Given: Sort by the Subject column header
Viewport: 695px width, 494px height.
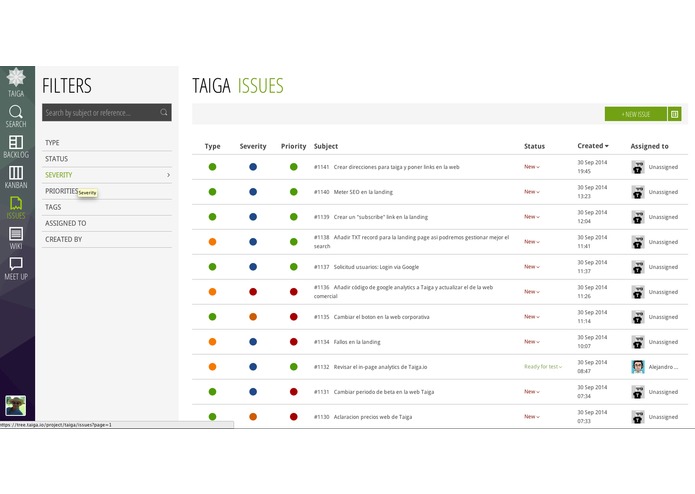Looking at the screenshot, I should [x=326, y=146].
